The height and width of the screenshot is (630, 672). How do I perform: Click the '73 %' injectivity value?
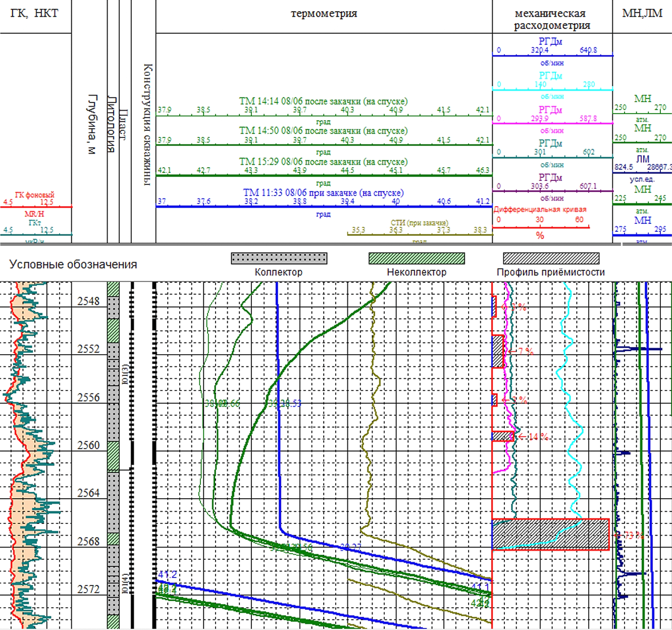click(x=633, y=535)
